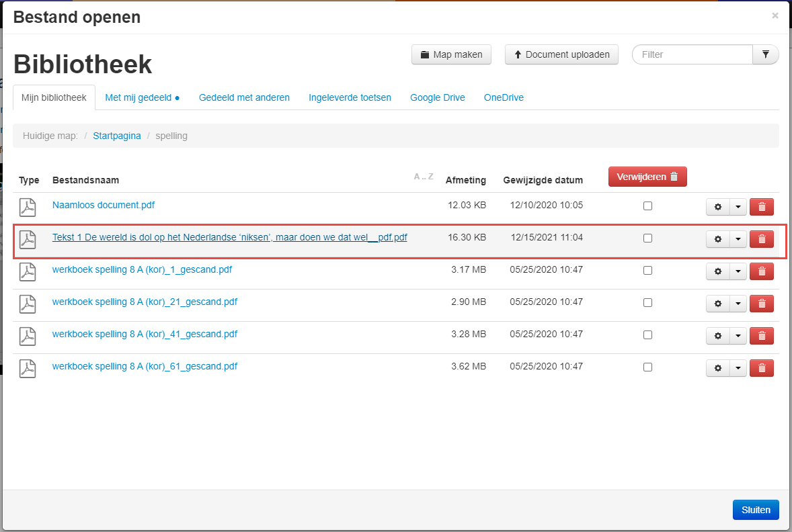
Task: Select checkbox of werkboek spelling 8 A (kor)_1_gescand.pdf
Action: [647, 271]
